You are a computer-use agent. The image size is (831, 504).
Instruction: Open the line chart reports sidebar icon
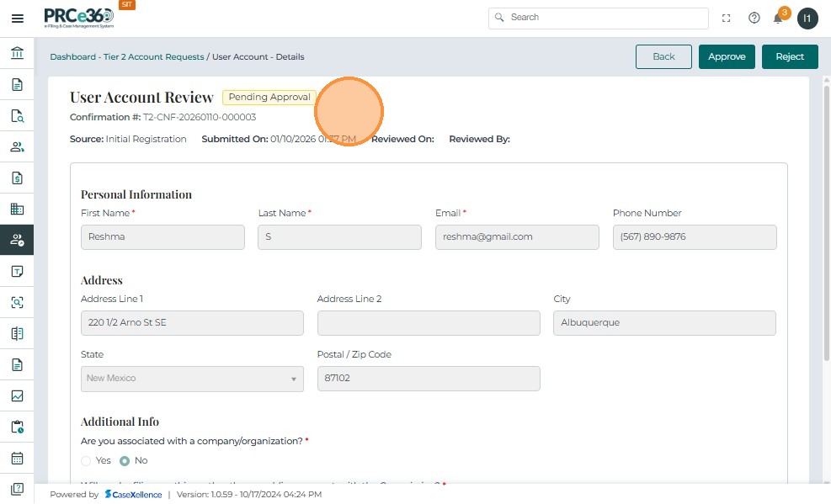click(17, 395)
